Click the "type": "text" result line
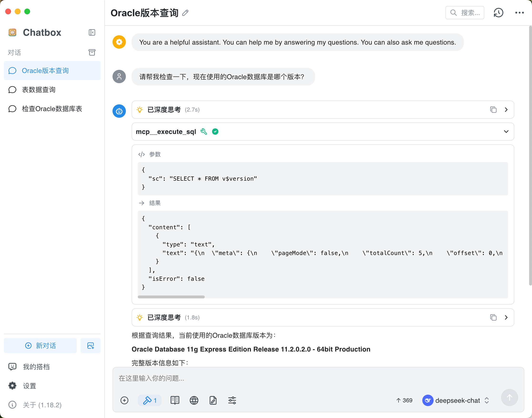532x418 pixels. point(189,244)
